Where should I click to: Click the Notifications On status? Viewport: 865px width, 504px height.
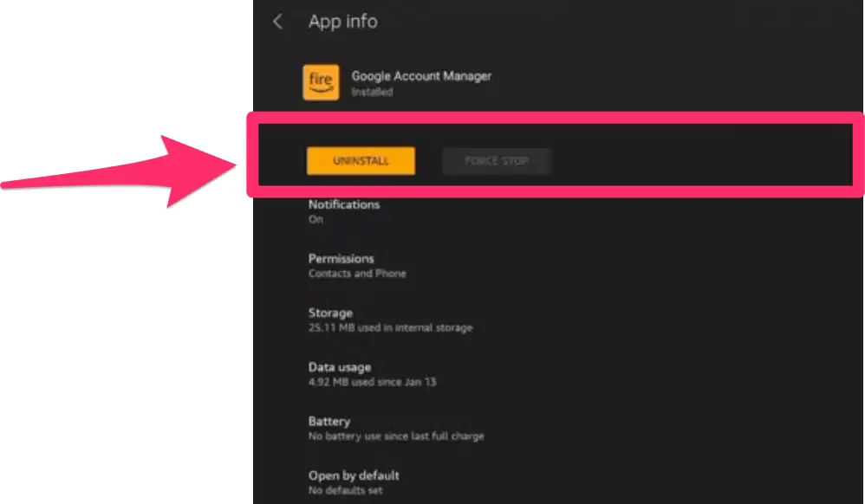pyautogui.click(x=316, y=219)
